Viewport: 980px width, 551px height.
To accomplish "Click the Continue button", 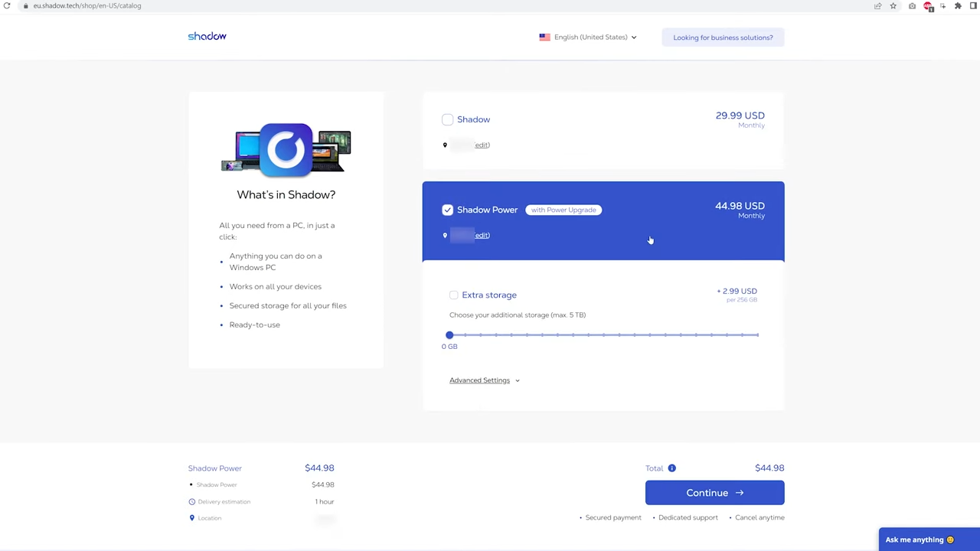I will tap(714, 493).
